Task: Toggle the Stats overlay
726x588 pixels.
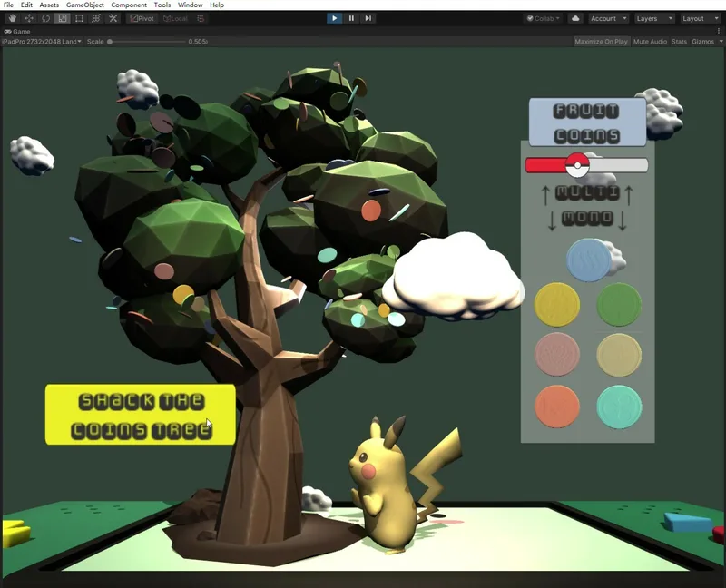Action: [x=679, y=41]
